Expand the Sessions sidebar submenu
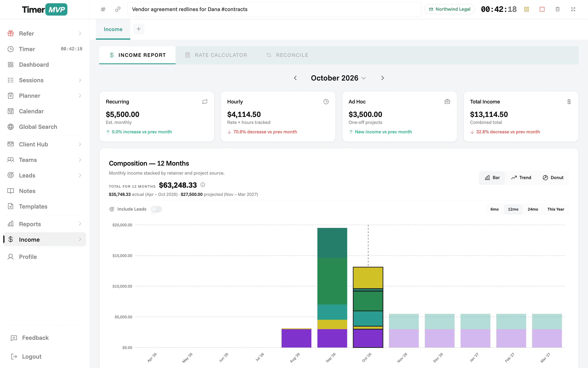The height and width of the screenshot is (368, 588). (80, 80)
